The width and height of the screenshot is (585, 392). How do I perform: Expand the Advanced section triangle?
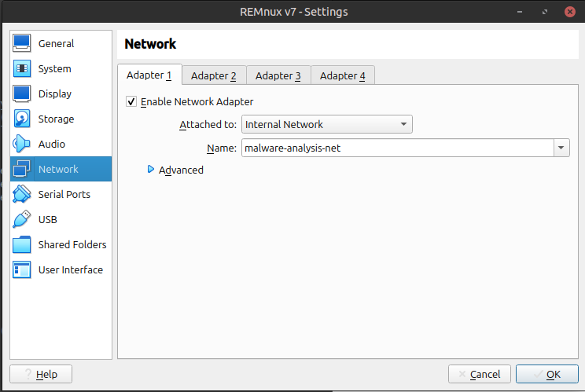[x=151, y=170]
